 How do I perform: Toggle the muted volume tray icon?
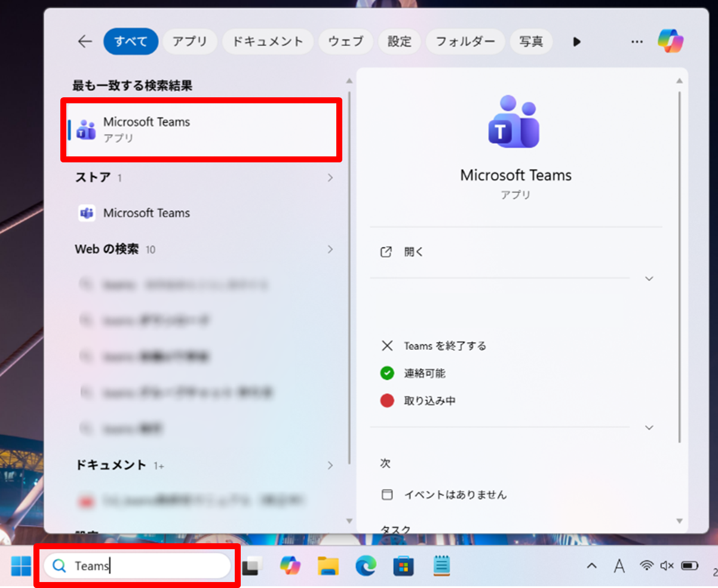coord(667,565)
